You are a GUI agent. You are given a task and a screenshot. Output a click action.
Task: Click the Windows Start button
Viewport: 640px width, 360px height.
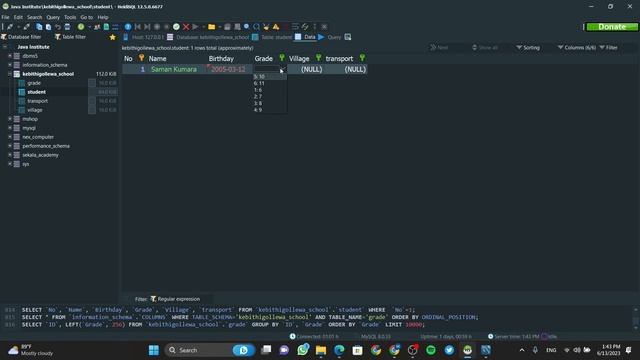[x=154, y=350]
